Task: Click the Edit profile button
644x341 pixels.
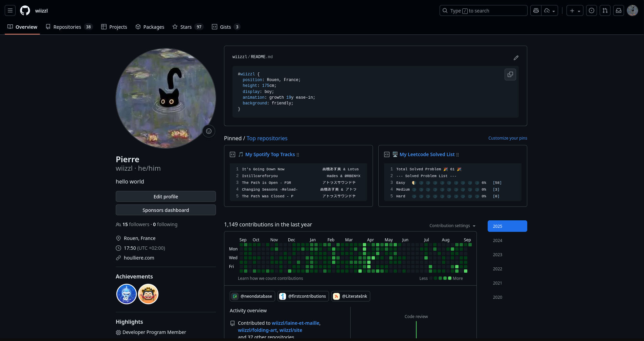Action: coord(165,197)
